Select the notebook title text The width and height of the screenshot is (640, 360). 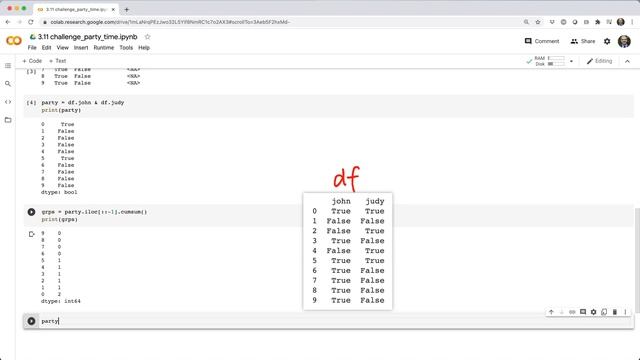point(87,37)
